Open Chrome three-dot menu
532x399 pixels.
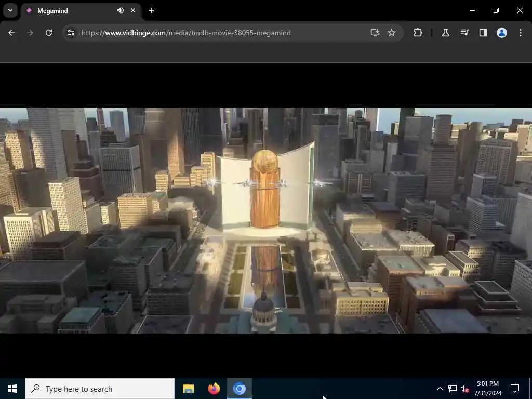click(x=521, y=33)
